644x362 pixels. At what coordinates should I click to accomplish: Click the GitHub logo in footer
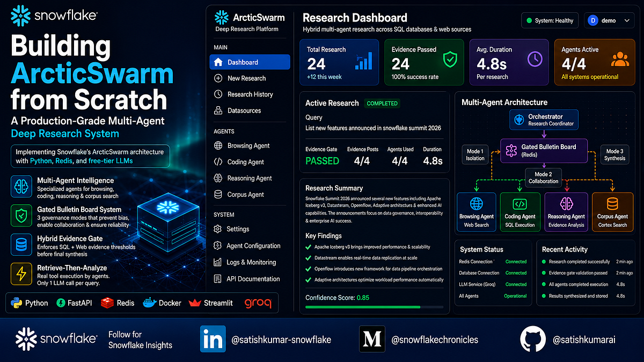click(533, 339)
